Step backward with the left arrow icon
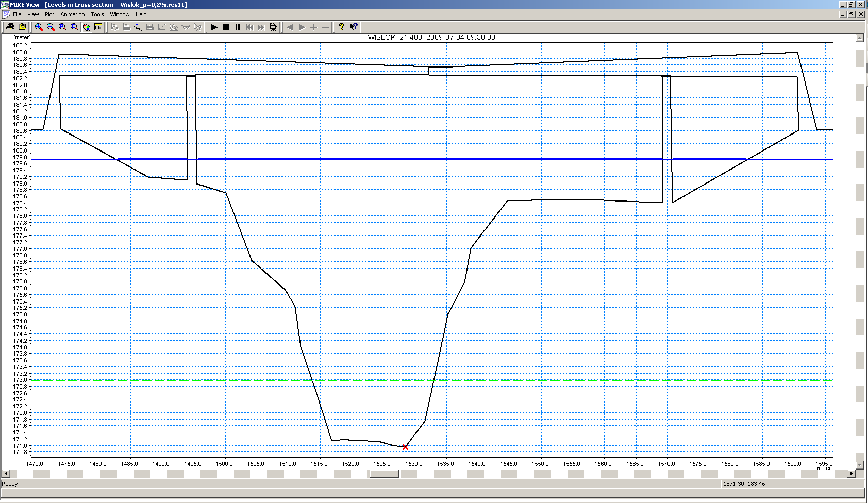The width and height of the screenshot is (868, 503). pyautogui.click(x=290, y=27)
